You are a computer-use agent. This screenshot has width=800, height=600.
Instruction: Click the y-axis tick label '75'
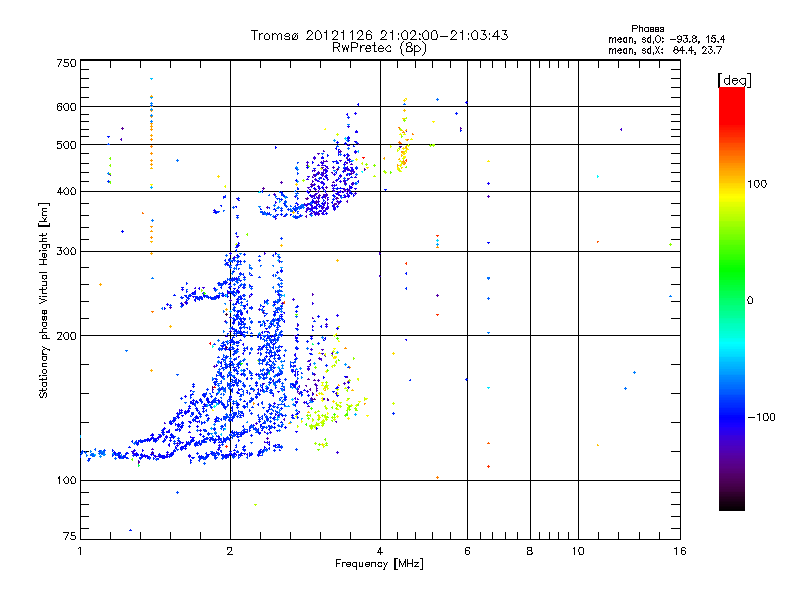tap(69, 536)
